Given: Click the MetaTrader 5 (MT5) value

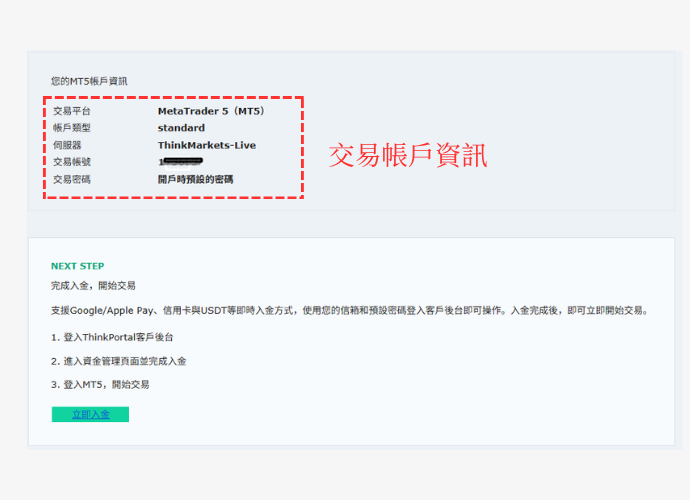Looking at the screenshot, I should pyautogui.click(x=211, y=111).
